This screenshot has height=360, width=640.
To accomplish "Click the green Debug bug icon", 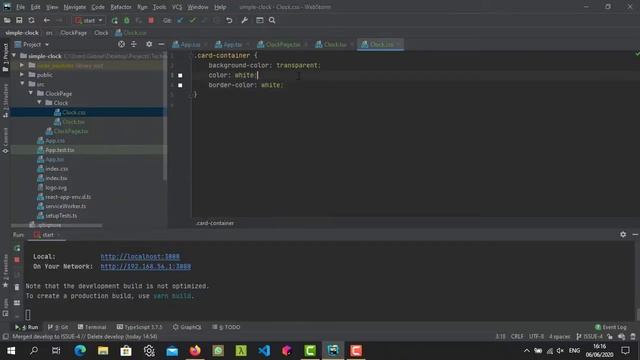I will (x=127, y=20).
